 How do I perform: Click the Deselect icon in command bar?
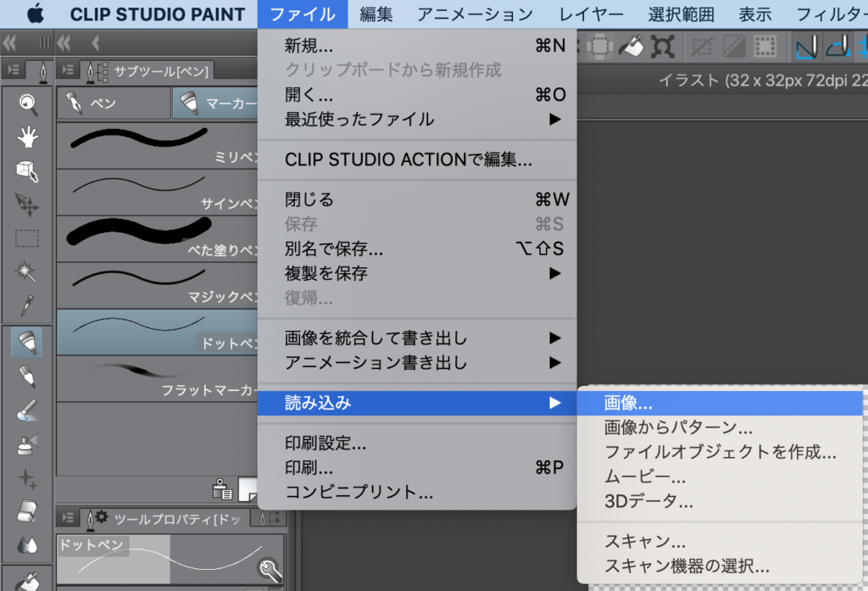coord(701,47)
